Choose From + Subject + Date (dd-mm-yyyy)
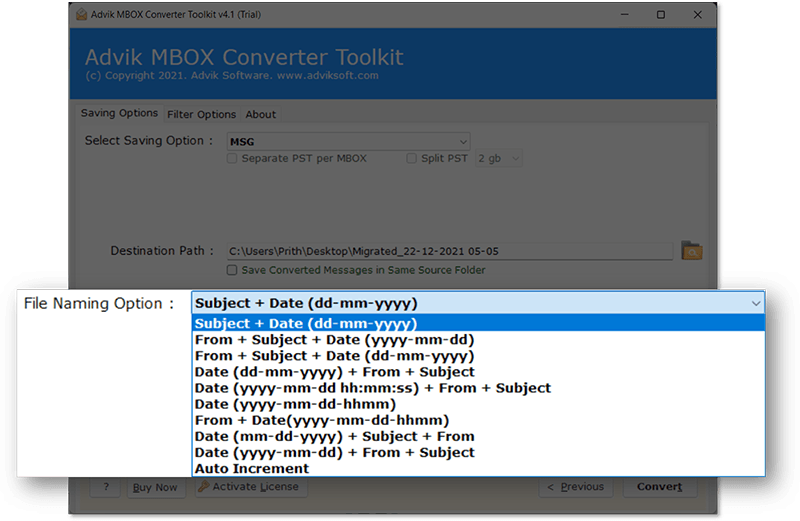 (x=478, y=356)
